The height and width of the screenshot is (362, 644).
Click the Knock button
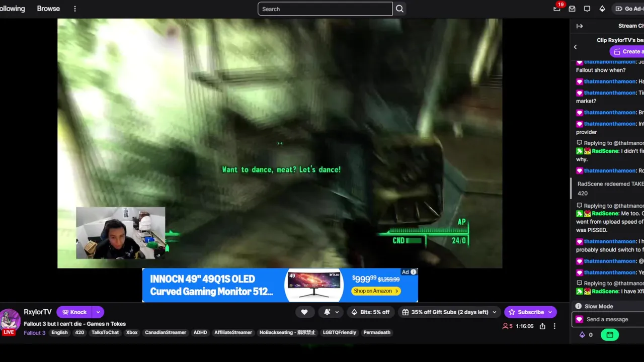click(74, 312)
